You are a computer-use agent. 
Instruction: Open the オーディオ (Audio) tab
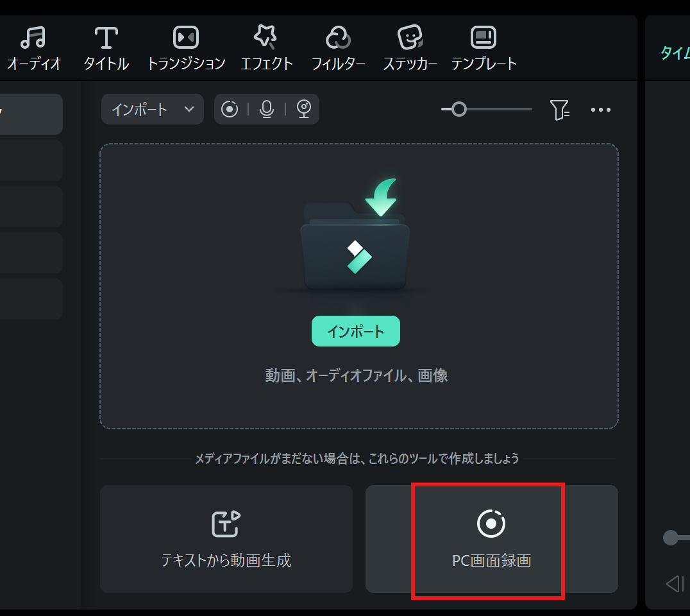point(34,48)
